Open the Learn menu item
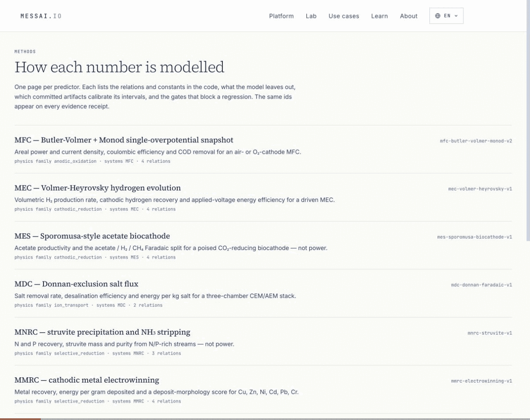This screenshot has width=530, height=420. [x=379, y=16]
